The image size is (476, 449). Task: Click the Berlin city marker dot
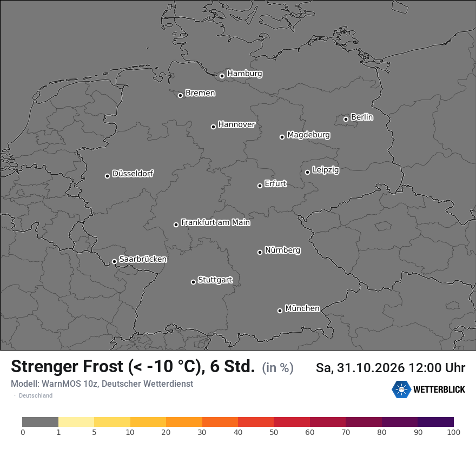(346, 119)
